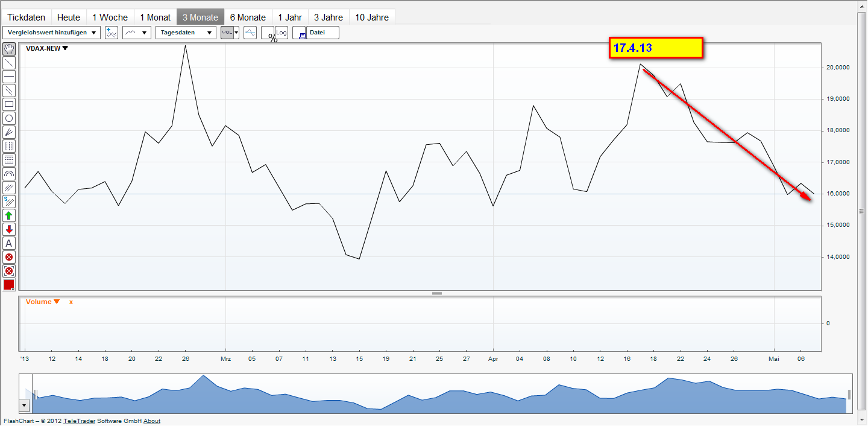Click the Datei button
Viewport: 868px width, 426px height.
pos(323,33)
